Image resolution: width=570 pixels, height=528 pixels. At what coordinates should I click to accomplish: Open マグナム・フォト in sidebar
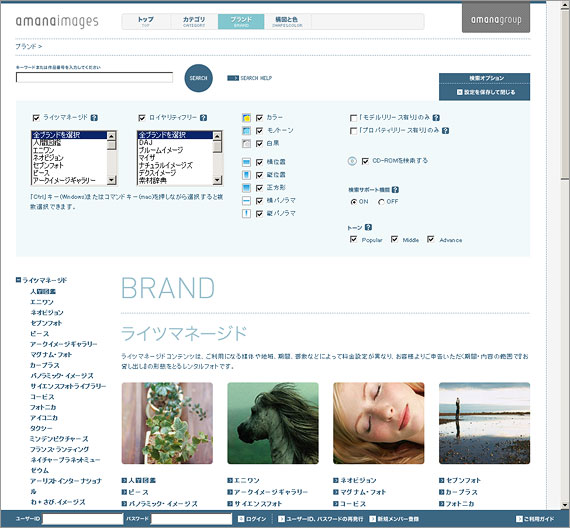point(51,355)
